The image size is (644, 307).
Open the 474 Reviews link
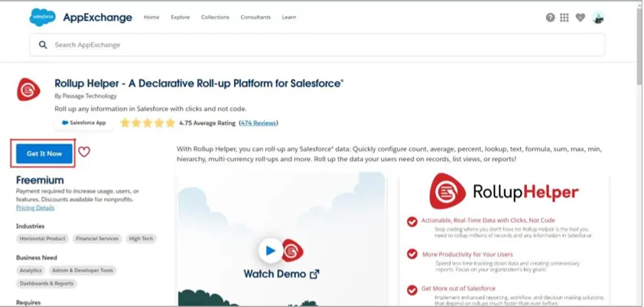coord(258,122)
